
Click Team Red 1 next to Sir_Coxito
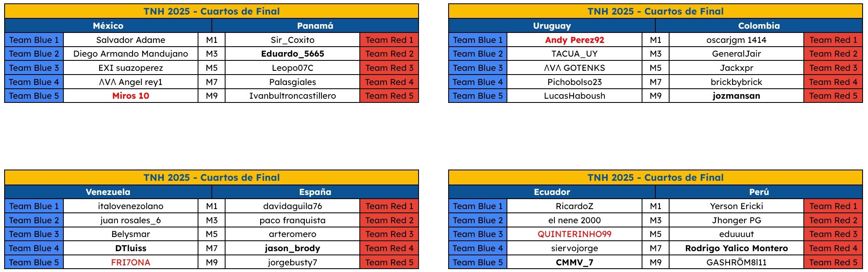click(389, 40)
